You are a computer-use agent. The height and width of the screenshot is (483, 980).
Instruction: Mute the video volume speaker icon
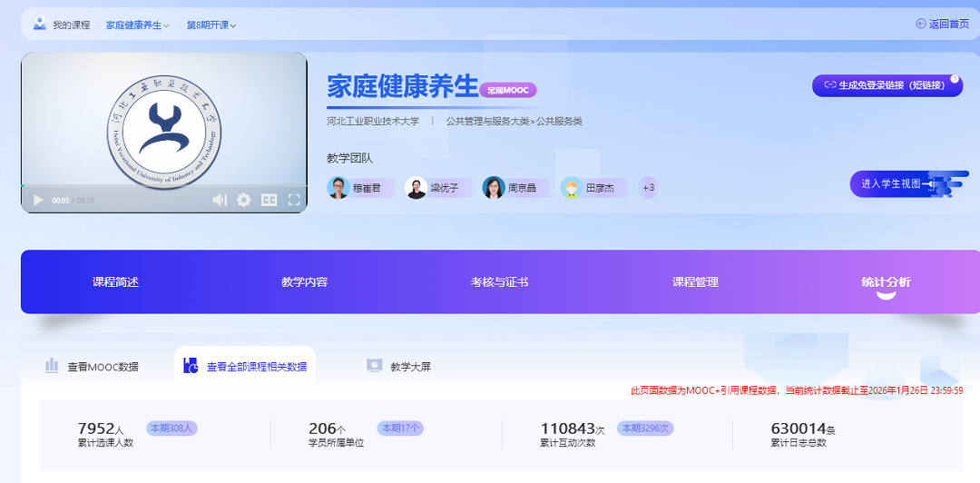(220, 201)
